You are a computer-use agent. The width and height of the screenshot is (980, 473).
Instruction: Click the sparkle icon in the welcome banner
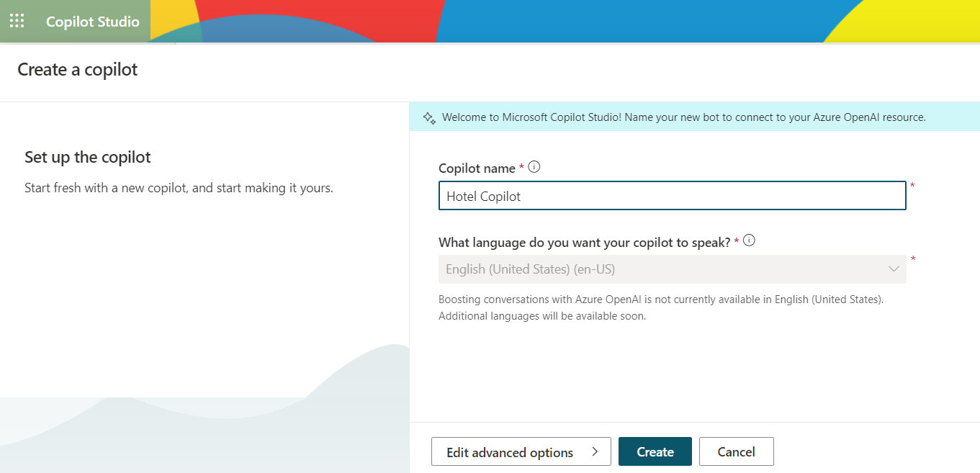point(429,117)
